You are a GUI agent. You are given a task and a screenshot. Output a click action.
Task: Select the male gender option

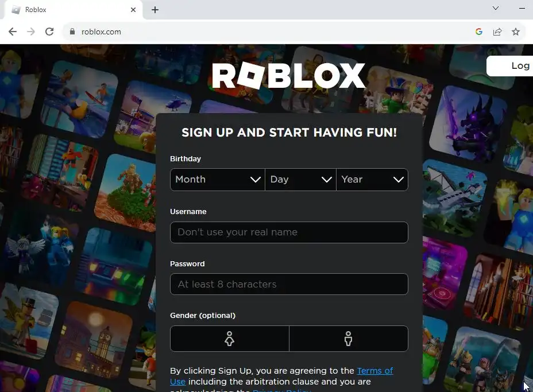click(x=349, y=339)
